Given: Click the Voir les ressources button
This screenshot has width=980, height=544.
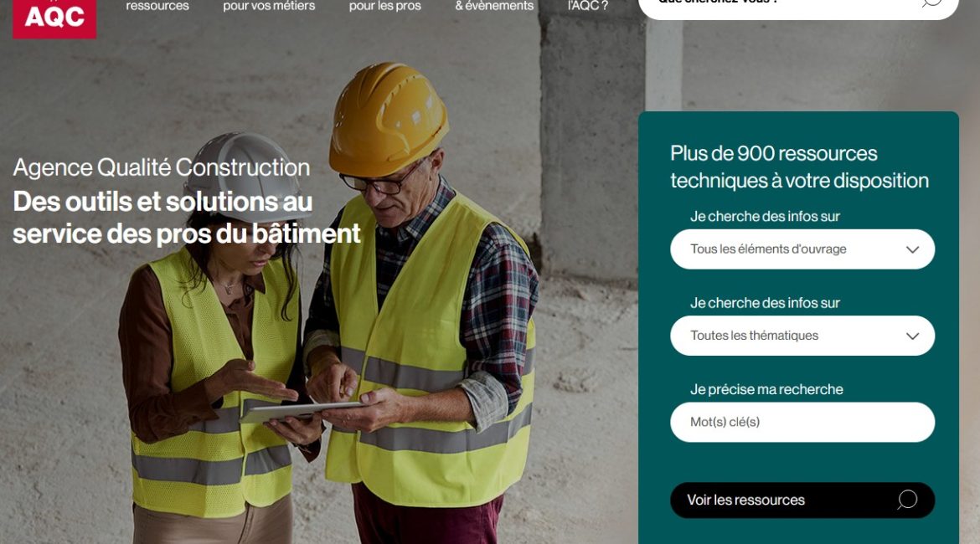Looking at the screenshot, I should (x=802, y=500).
